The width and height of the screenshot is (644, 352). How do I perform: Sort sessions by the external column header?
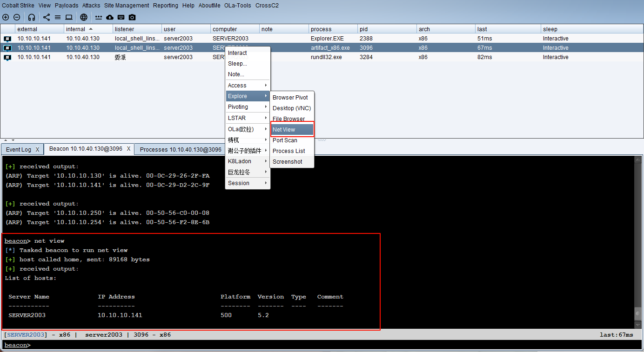[40, 29]
